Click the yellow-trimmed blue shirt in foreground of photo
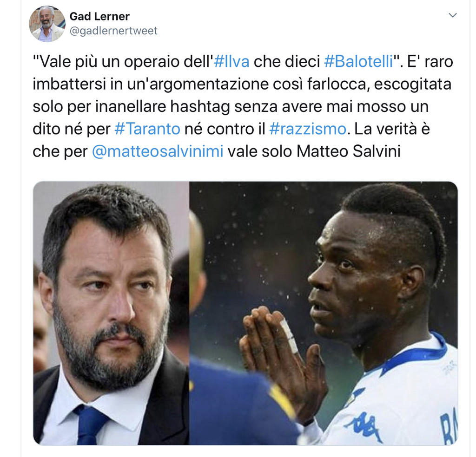 (x=240, y=403)
